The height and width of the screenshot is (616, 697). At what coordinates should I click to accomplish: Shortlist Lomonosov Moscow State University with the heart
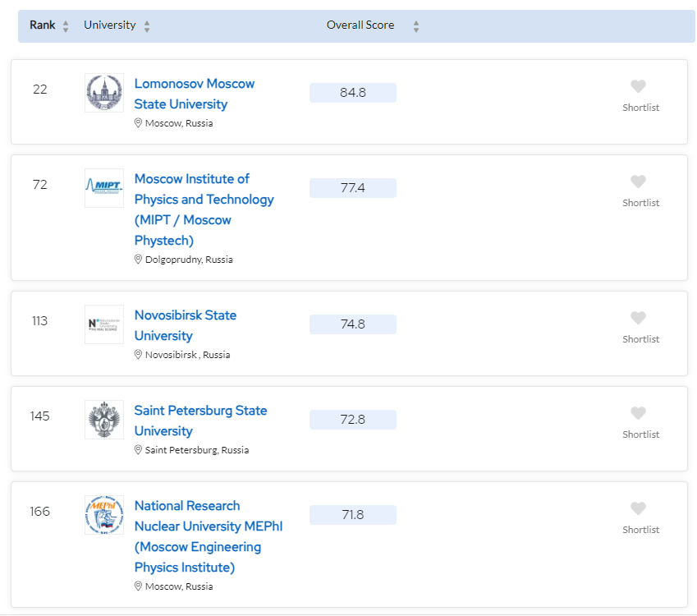pyautogui.click(x=639, y=86)
